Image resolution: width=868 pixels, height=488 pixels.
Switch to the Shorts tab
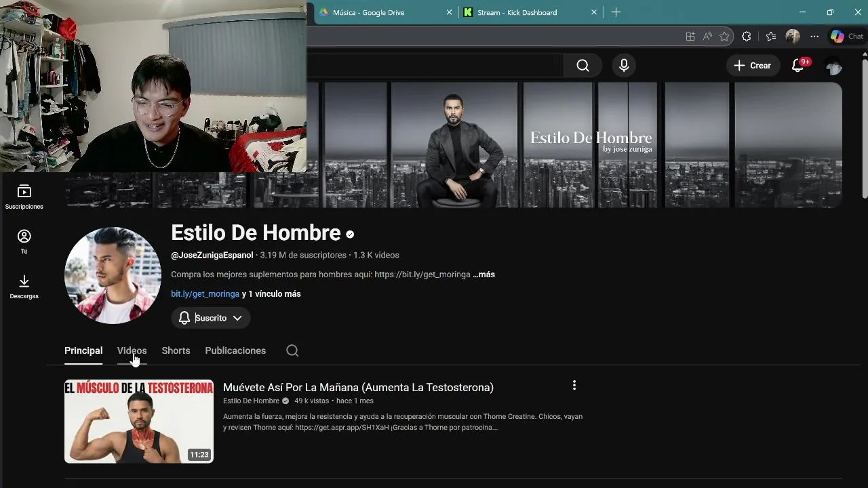tap(176, 350)
